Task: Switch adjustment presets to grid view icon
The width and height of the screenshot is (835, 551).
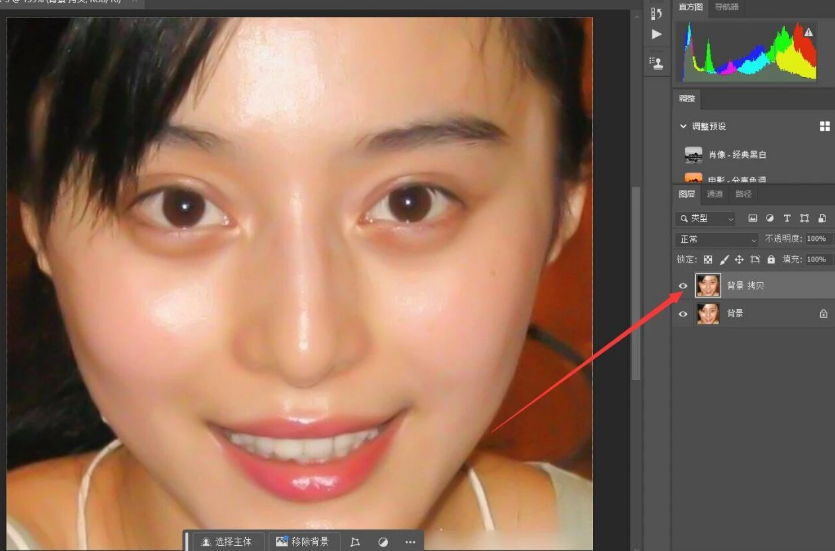Action: (x=824, y=126)
